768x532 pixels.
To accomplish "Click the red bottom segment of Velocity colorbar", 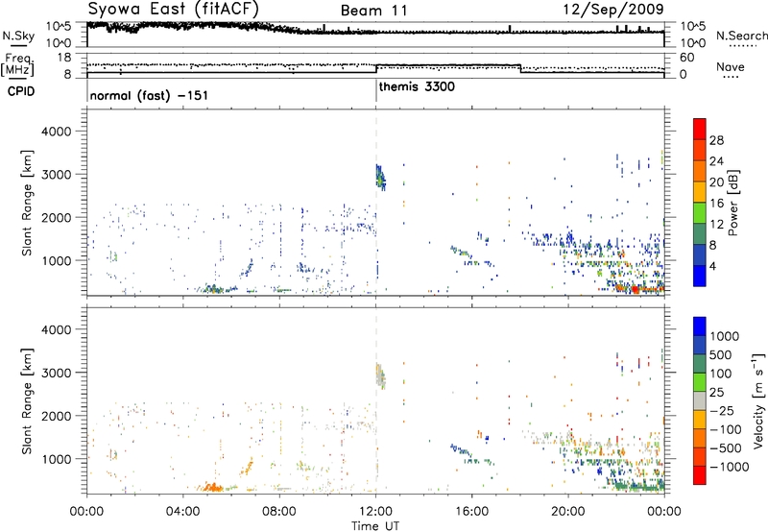I will (700, 475).
